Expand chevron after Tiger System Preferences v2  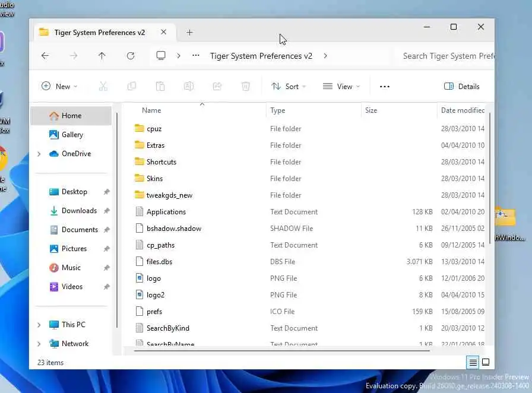[325, 56]
